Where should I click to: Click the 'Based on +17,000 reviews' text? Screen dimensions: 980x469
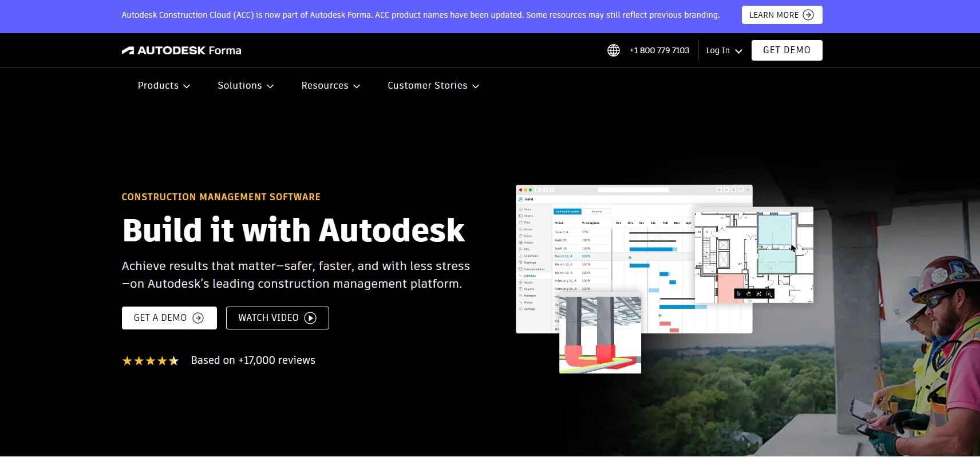[253, 360]
